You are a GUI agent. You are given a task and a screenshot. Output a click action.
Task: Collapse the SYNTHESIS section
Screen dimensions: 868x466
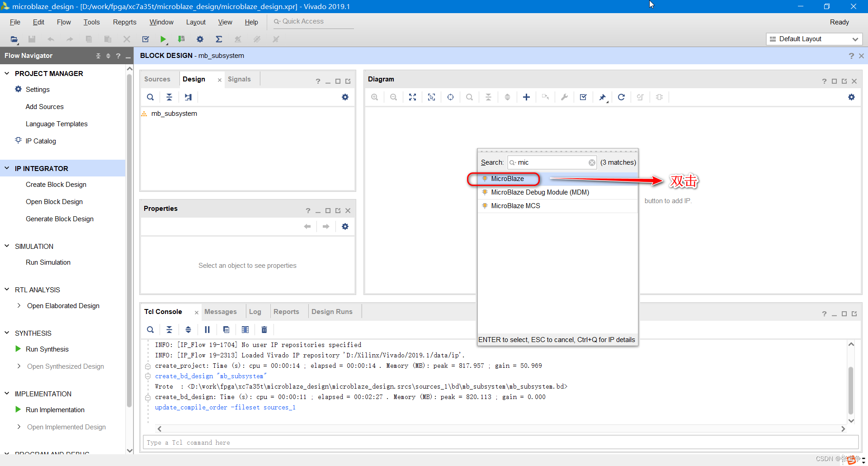(7, 333)
